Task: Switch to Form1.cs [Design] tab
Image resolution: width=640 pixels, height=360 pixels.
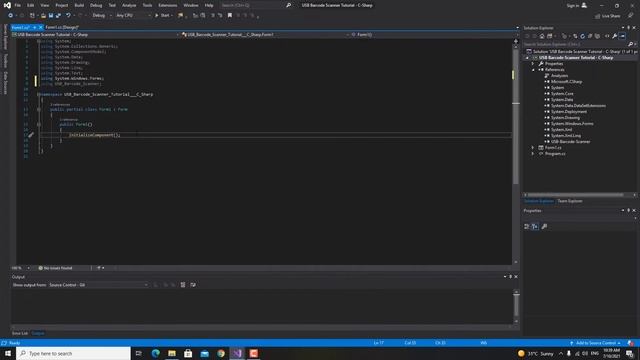Action: [x=62, y=27]
